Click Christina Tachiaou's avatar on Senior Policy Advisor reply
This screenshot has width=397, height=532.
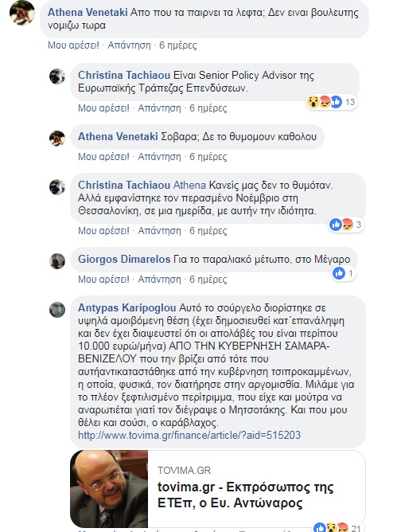point(57,76)
